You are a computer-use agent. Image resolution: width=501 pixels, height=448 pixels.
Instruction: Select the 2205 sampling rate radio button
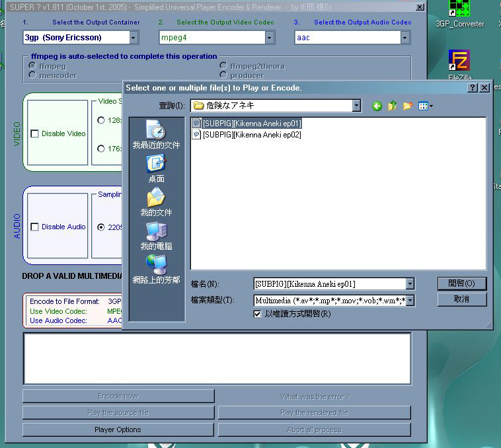pyautogui.click(x=101, y=227)
